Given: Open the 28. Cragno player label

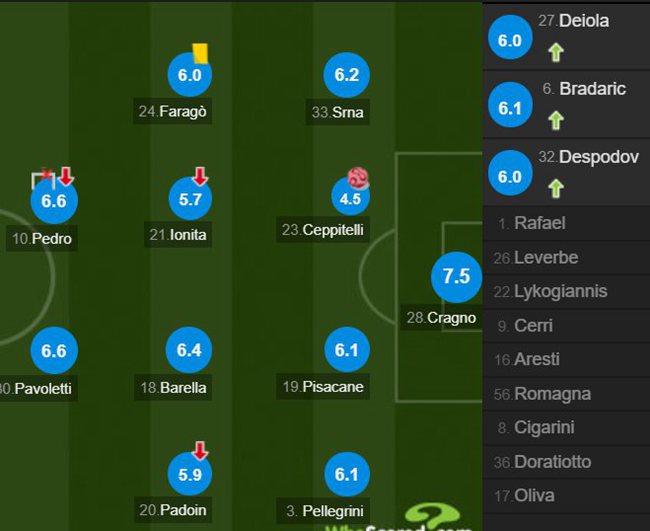Looking at the screenshot, I should [x=441, y=318].
